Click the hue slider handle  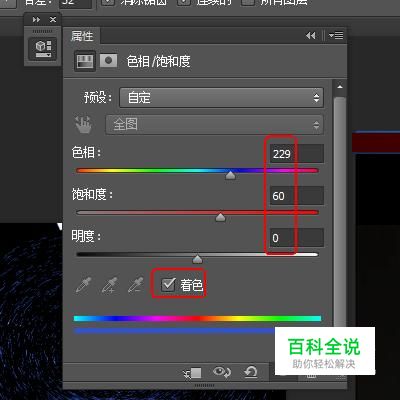click(x=230, y=175)
